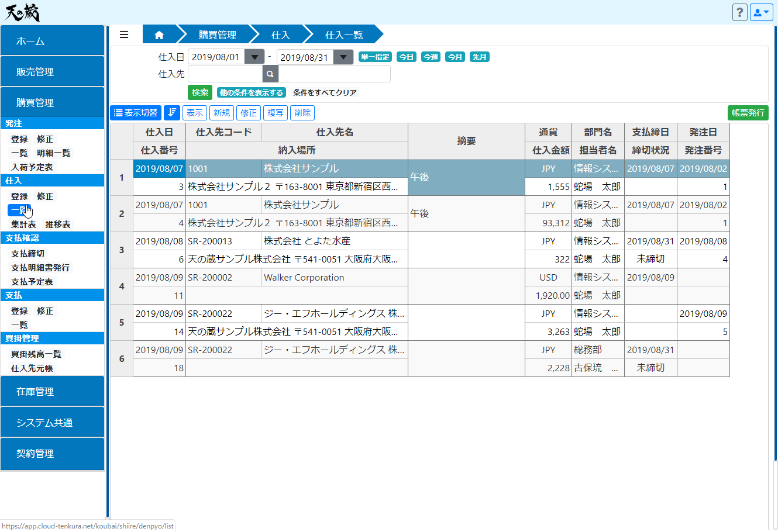The height and width of the screenshot is (532, 778).
Task: Expand 販売管理 sidebar section
Action: tap(53, 71)
